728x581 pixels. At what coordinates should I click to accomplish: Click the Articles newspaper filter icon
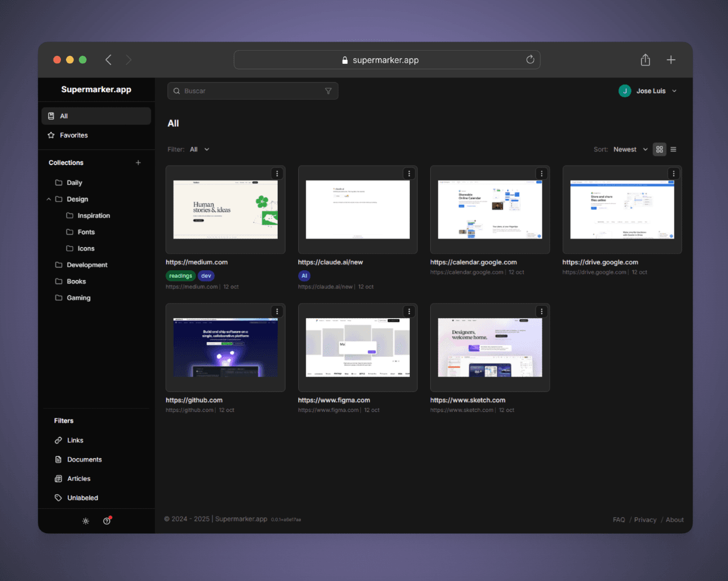tap(58, 478)
